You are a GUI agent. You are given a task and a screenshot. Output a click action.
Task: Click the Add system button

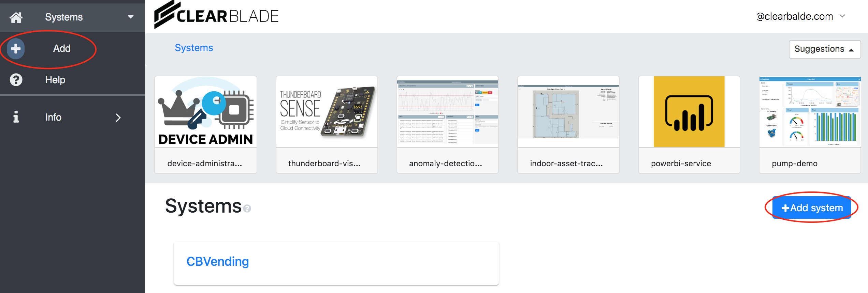click(811, 207)
